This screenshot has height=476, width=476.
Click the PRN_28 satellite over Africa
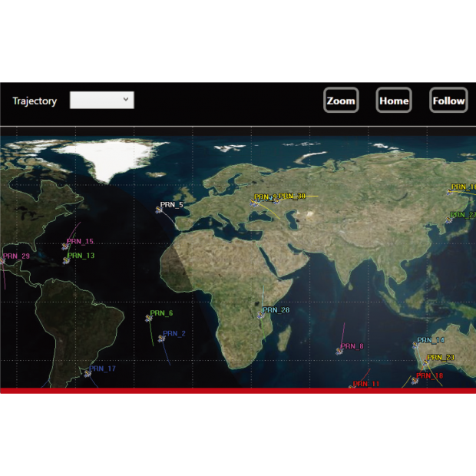click(x=260, y=315)
